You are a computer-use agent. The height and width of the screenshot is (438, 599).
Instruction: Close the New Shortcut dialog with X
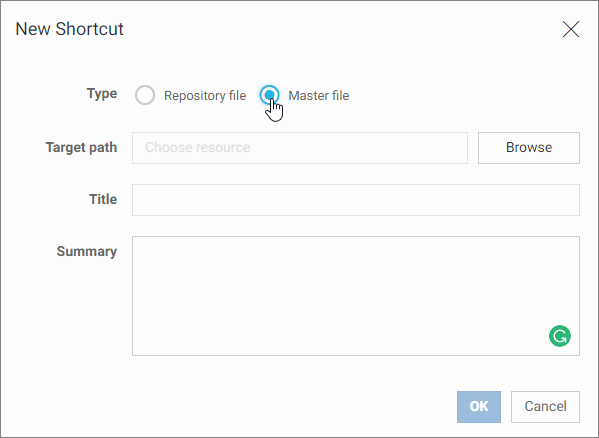571,29
